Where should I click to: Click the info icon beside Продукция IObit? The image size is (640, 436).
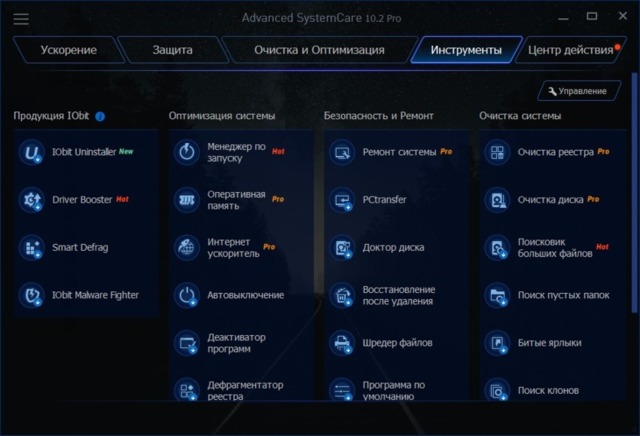[100, 116]
